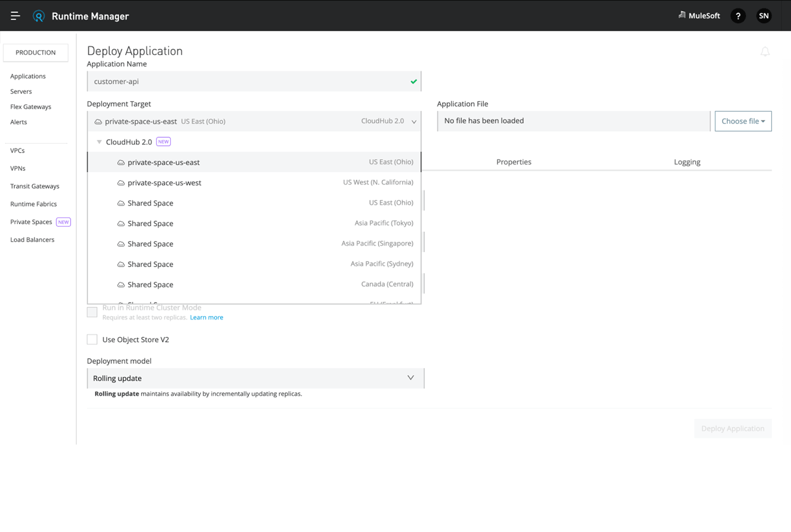Click the Runtime Manager logo icon
The width and height of the screenshot is (791, 532).
(39, 16)
